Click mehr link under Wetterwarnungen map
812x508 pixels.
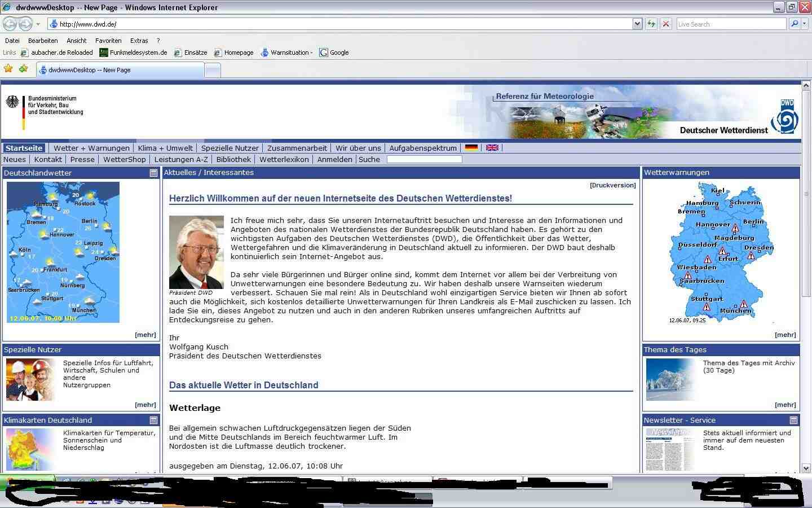pos(785,335)
